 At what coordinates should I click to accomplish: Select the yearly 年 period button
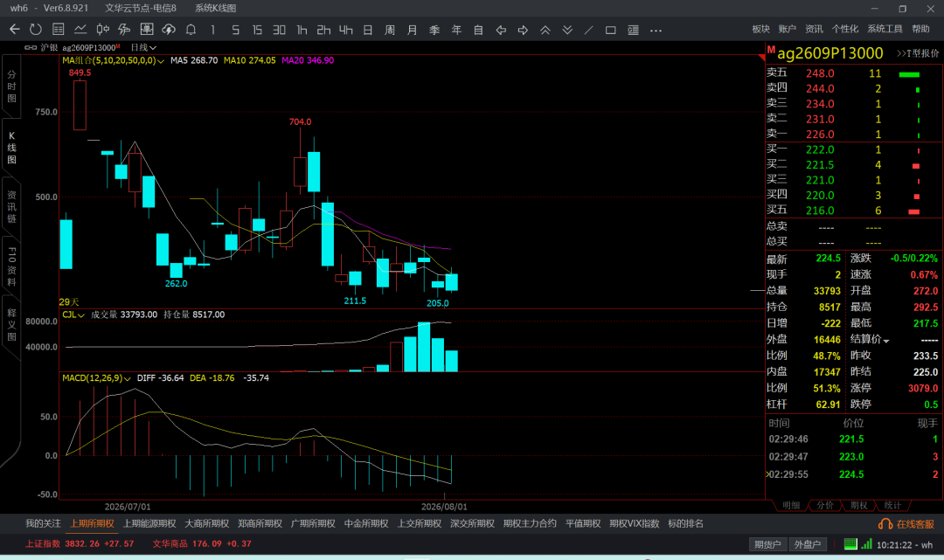[456, 30]
